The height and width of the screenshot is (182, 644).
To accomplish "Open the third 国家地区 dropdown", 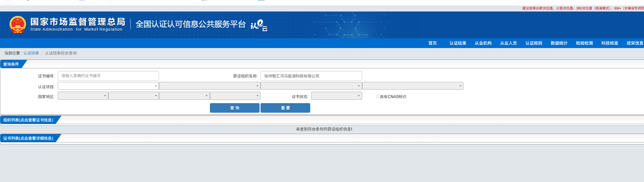I will tap(184, 96).
